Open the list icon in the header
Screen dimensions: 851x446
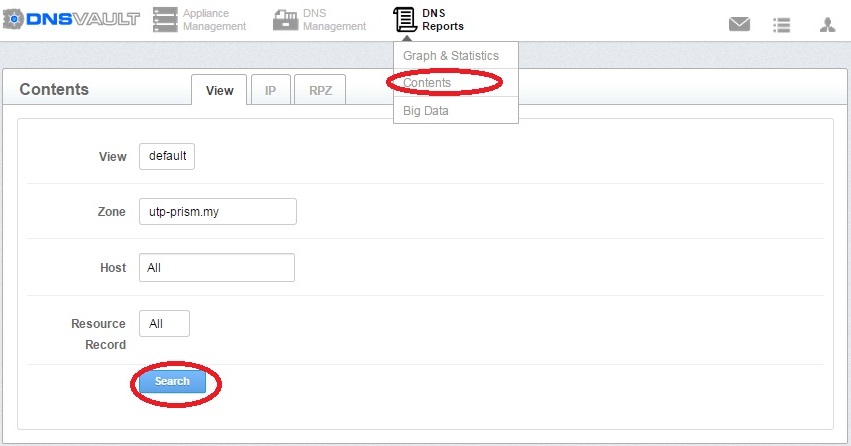(783, 25)
